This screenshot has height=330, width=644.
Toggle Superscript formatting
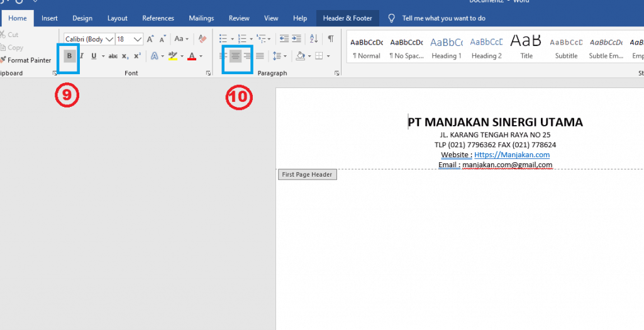coord(138,56)
